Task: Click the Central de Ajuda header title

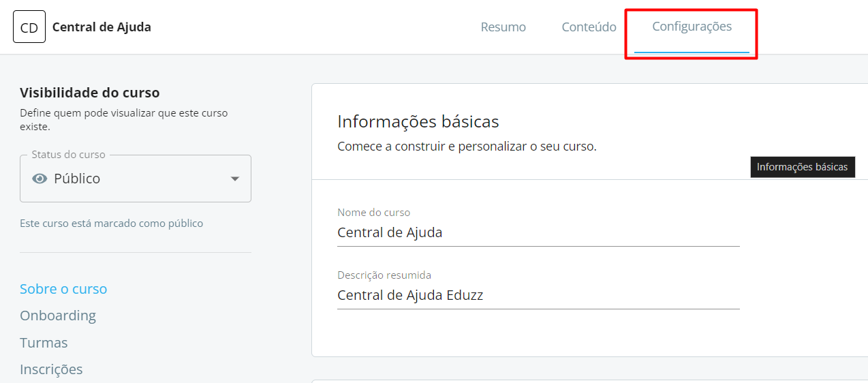Action: pos(102,27)
